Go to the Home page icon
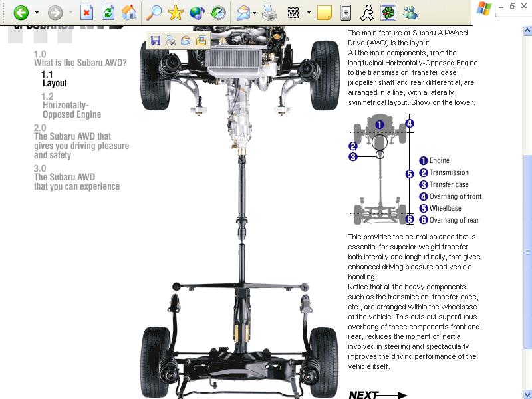Image resolution: width=532 pixels, height=399 pixels. click(129, 13)
